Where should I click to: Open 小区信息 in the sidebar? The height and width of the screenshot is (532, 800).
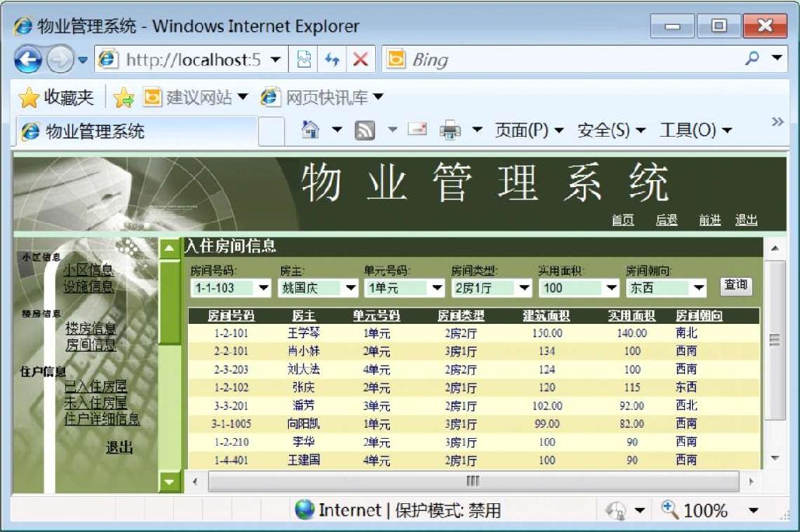[89, 269]
